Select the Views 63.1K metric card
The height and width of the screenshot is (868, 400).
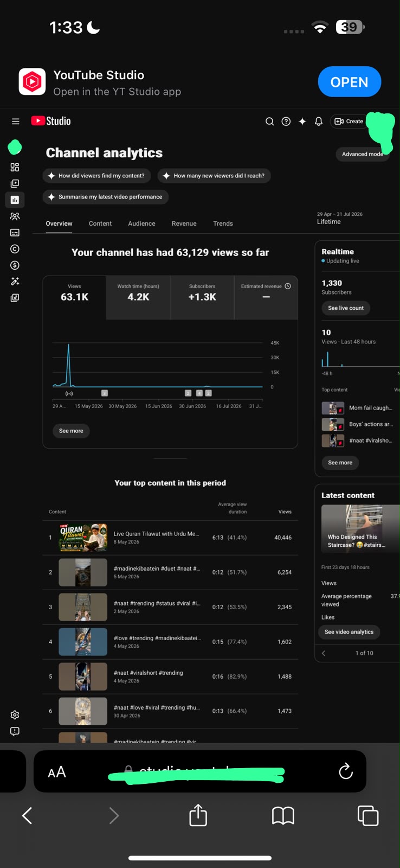[x=74, y=297]
